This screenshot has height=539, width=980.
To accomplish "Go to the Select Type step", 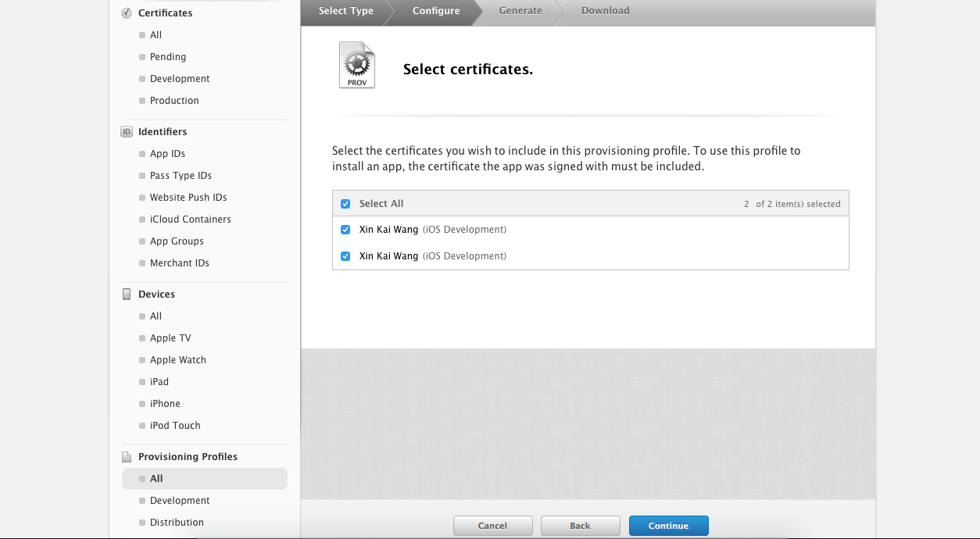I will 346,11.
